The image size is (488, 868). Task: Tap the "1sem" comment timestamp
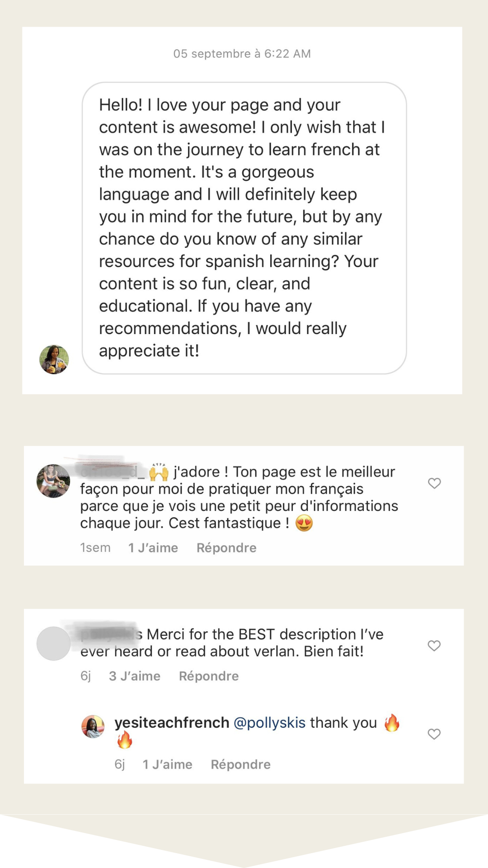95,548
